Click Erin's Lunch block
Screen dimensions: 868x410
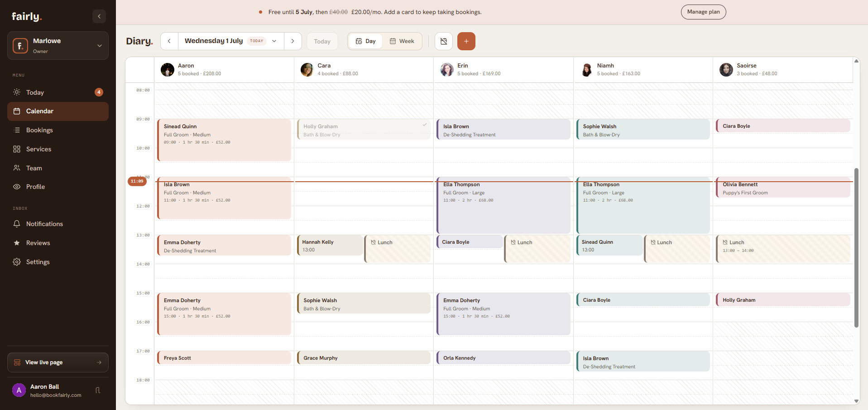tap(537, 249)
